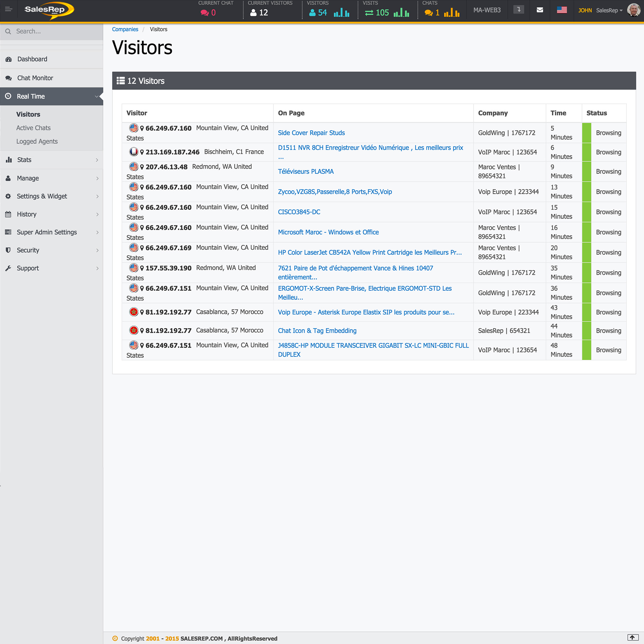The width and height of the screenshot is (644, 644).
Task: Expand the History menu chevron
Action: (x=97, y=214)
